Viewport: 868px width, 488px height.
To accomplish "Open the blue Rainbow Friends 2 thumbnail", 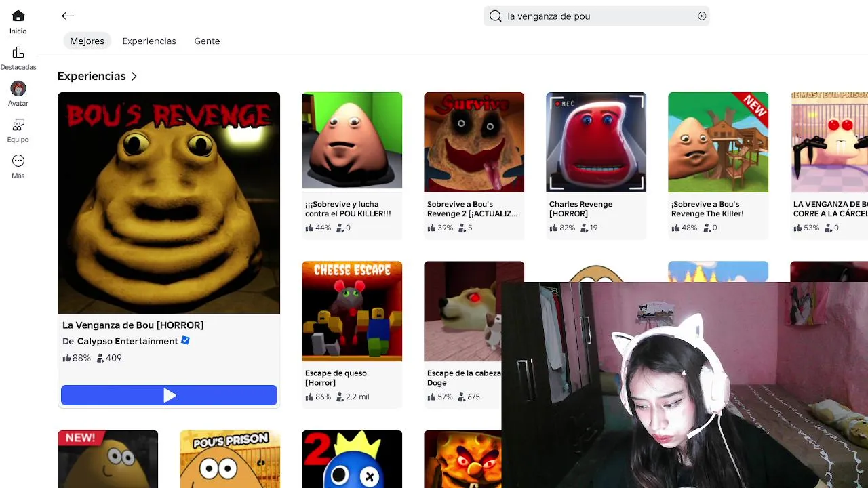I will (x=352, y=459).
